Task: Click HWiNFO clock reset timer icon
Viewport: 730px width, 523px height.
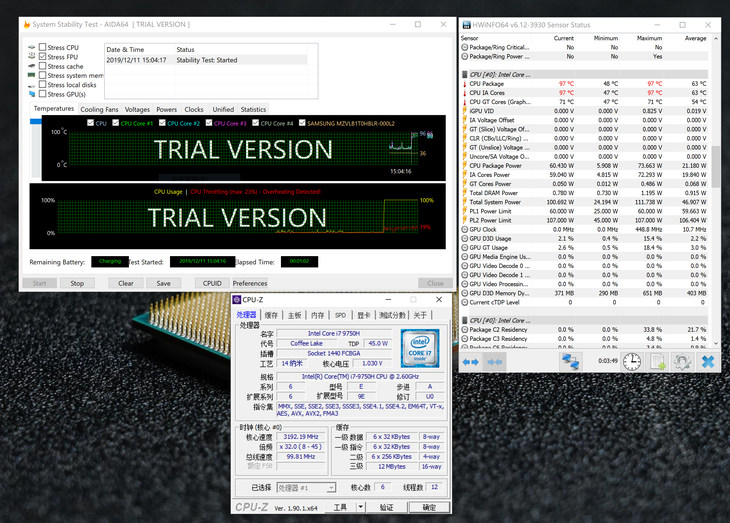Action: [x=632, y=361]
